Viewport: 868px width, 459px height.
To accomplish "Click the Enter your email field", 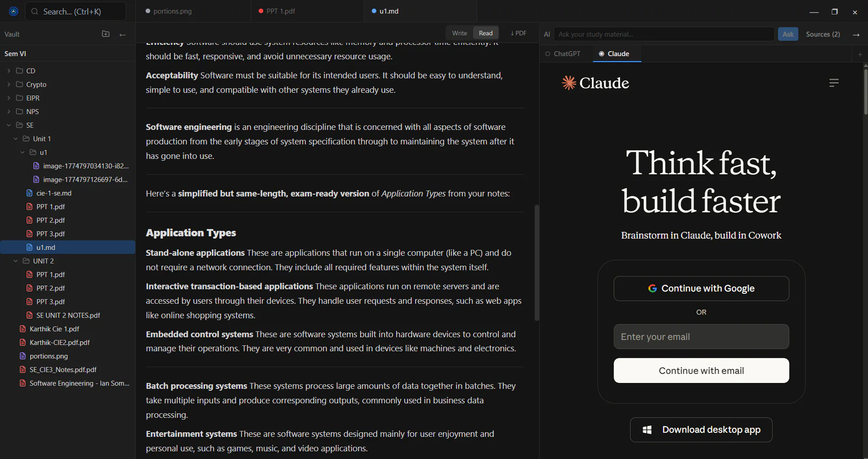I will coord(701,337).
